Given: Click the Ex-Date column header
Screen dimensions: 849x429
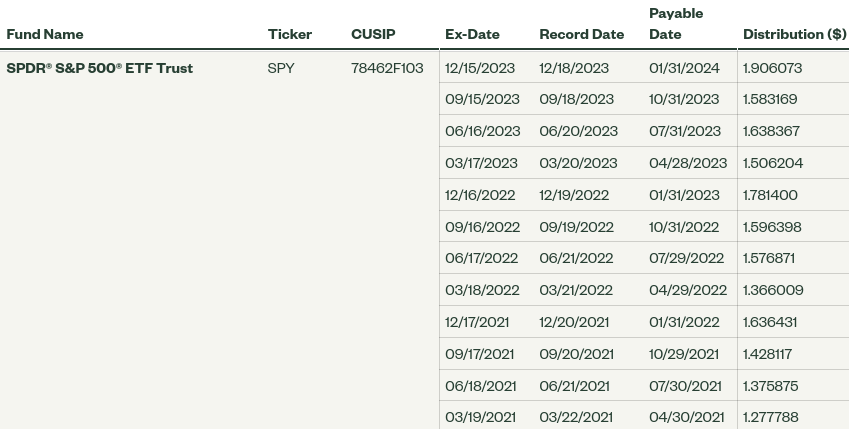Looking at the screenshot, I should point(472,34).
